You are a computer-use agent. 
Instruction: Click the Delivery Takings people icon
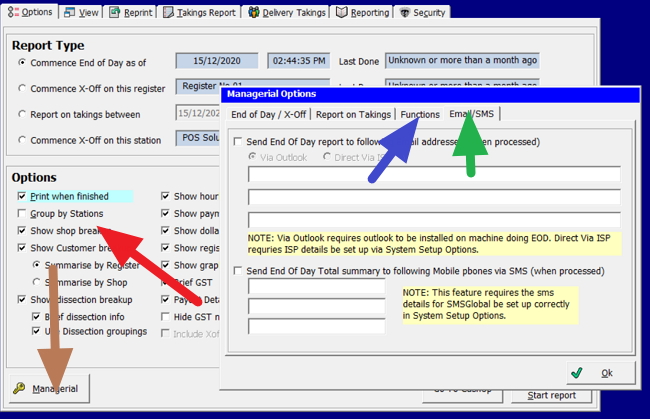point(254,12)
